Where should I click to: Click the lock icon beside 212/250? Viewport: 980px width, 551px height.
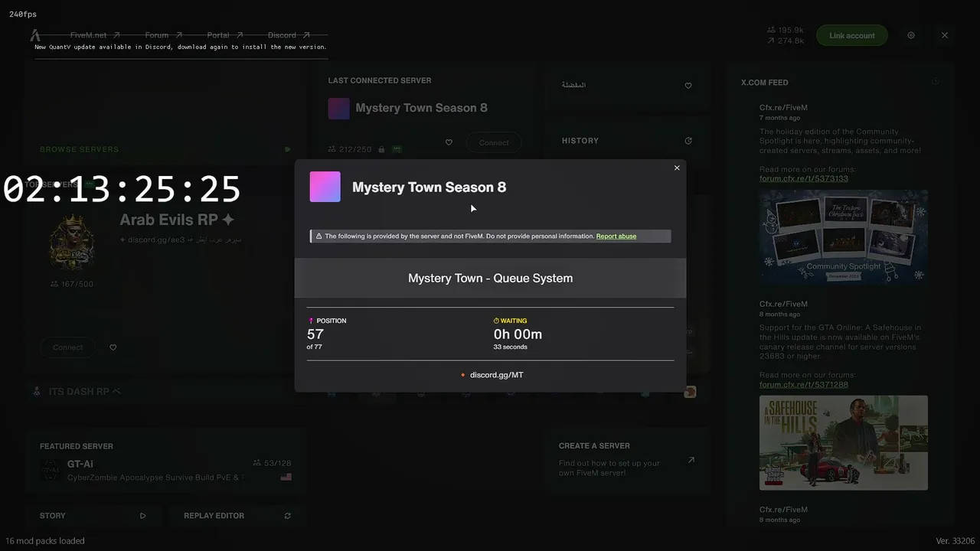tap(381, 149)
